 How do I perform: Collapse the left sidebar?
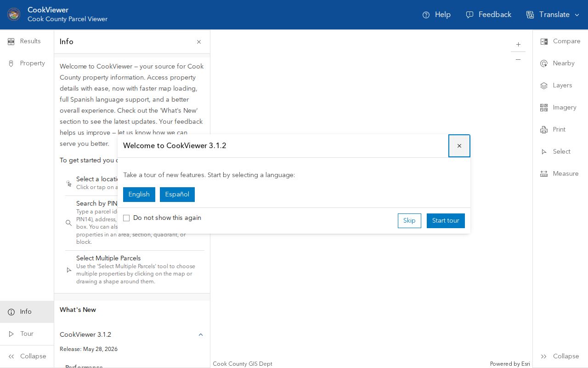pyautogui.click(x=27, y=356)
